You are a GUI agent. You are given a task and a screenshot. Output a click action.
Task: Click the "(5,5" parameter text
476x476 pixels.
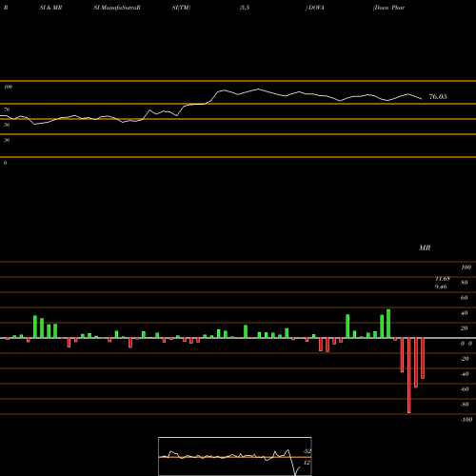[245, 8]
